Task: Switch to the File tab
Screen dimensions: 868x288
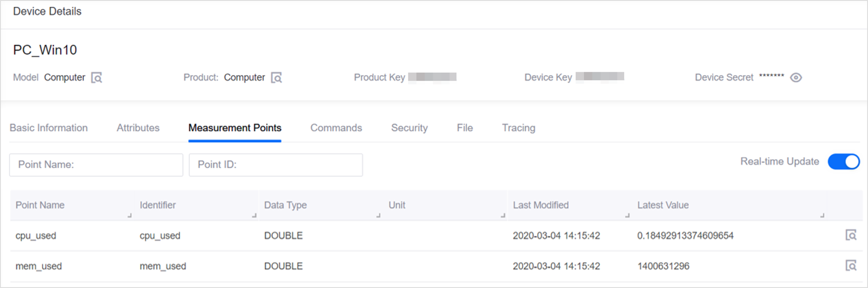Action: (465, 128)
